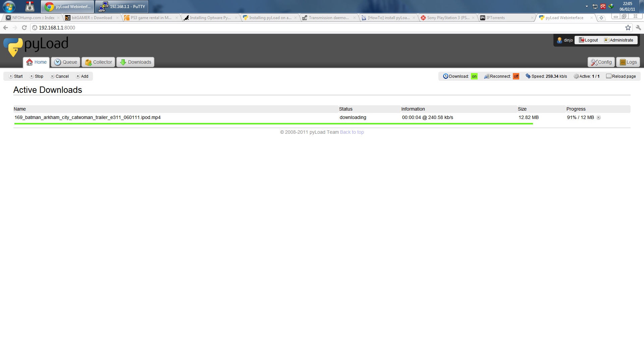644x362 pixels.
Task: Go to the Downloads tab
Action: (x=135, y=62)
